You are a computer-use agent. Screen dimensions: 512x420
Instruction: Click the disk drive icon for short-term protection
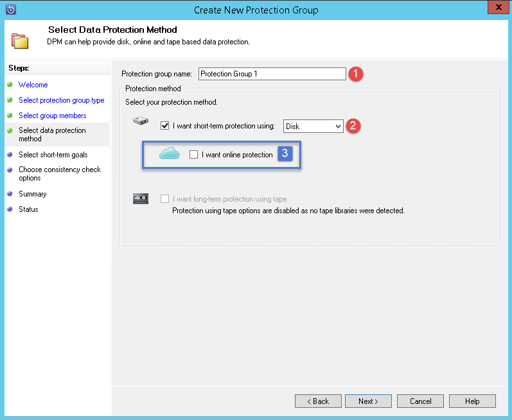pos(141,121)
